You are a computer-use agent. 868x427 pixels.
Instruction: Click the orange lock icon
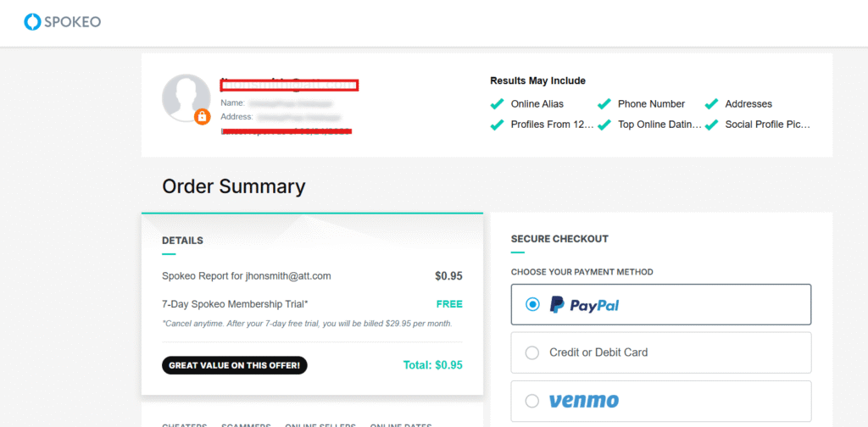click(x=203, y=117)
